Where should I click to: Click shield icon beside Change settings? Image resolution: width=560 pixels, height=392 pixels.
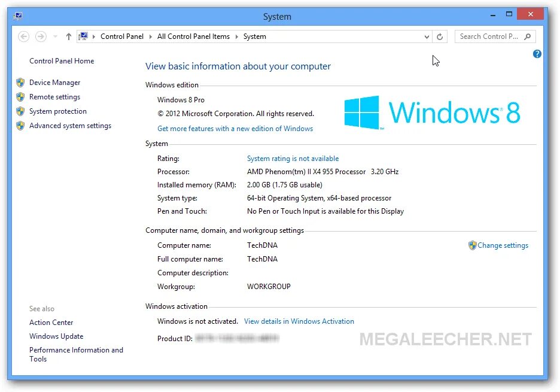[x=473, y=245]
